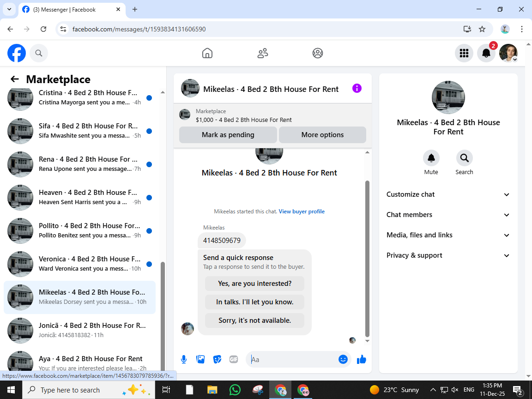This screenshot has height=399, width=532.
Task: Open Rena house rent conversation
Action: [x=79, y=164]
